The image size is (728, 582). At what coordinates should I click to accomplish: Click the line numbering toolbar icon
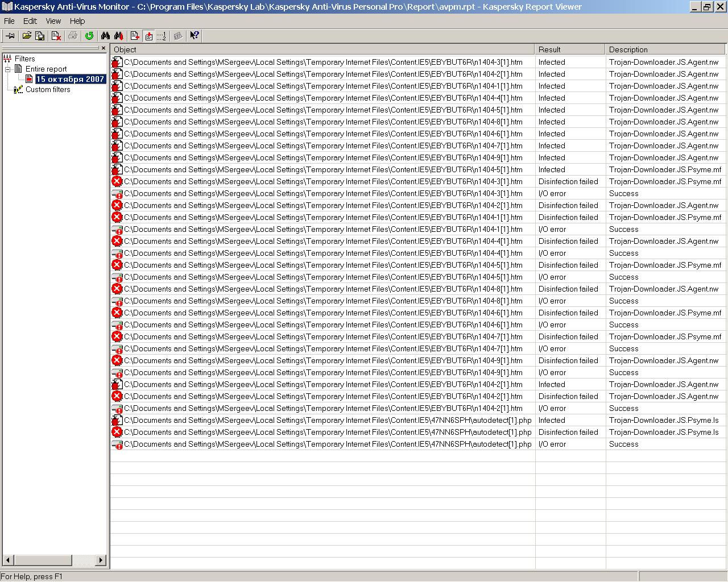(162, 36)
